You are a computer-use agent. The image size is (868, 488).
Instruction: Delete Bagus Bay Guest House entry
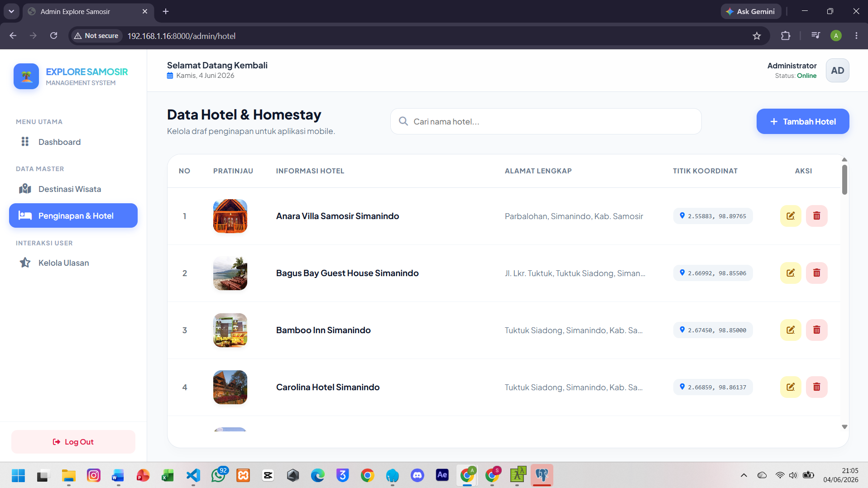tap(817, 273)
